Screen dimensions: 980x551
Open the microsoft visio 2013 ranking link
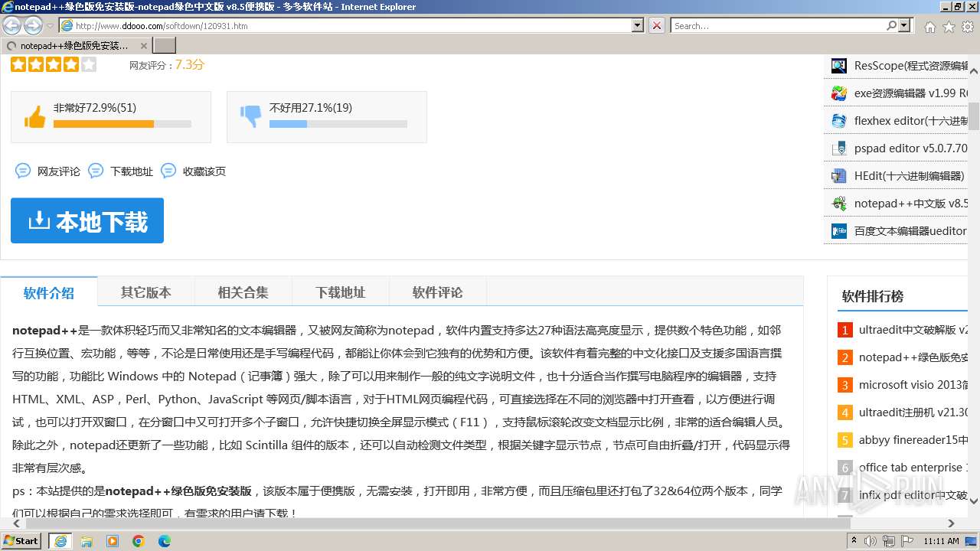(x=913, y=385)
